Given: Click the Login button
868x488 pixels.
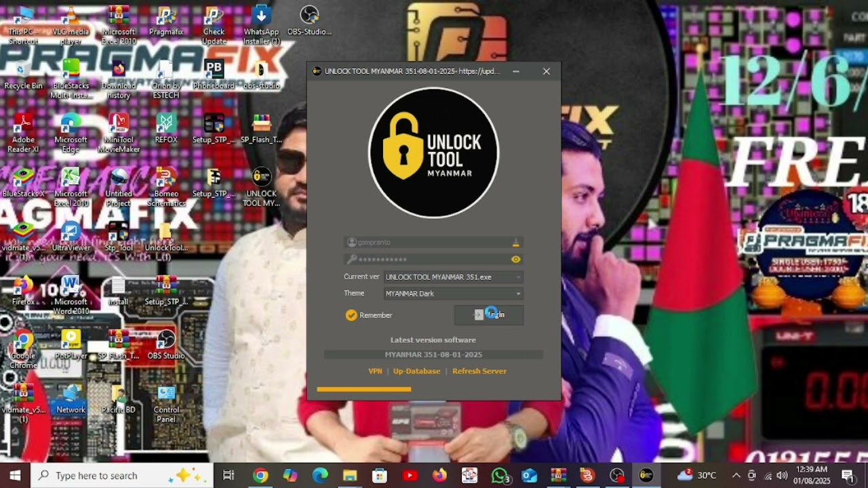Looking at the screenshot, I should point(488,314).
